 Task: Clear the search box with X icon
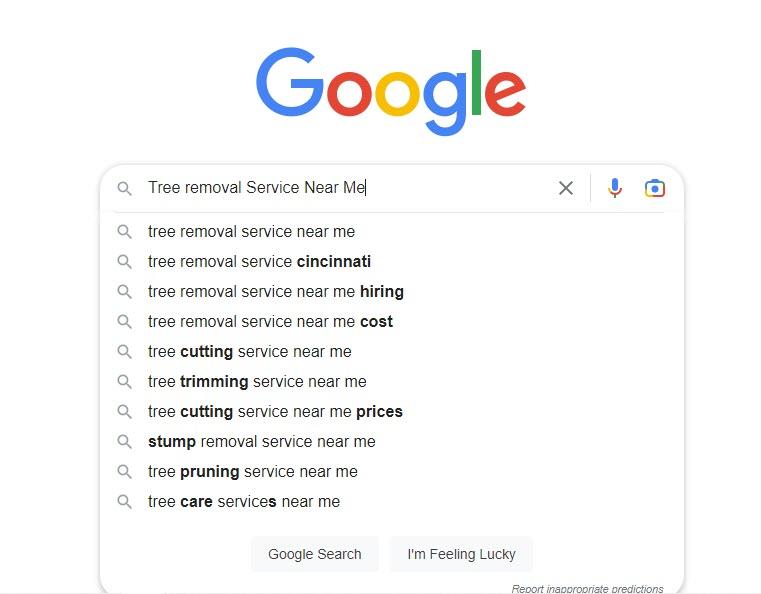tap(566, 188)
